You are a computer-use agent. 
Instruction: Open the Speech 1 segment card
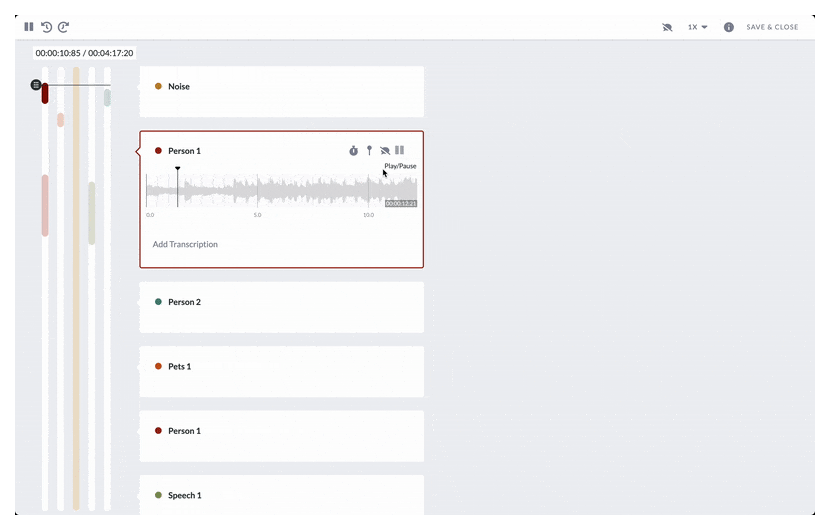tap(281, 495)
